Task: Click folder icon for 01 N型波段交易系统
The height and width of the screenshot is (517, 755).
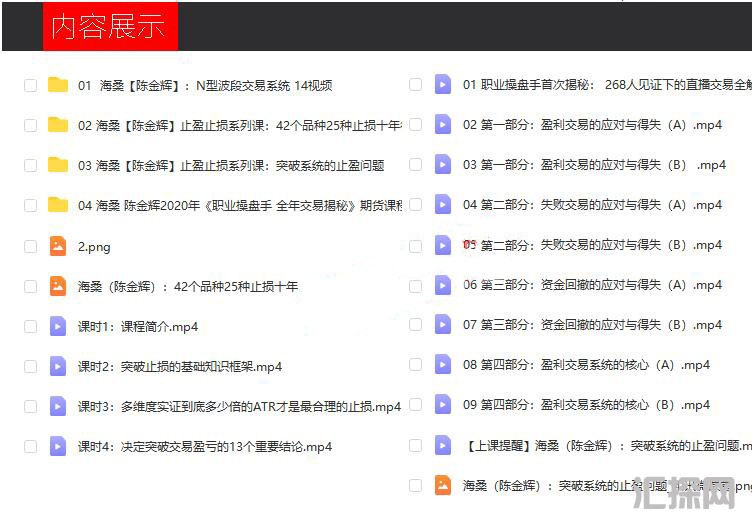Action: tap(58, 85)
